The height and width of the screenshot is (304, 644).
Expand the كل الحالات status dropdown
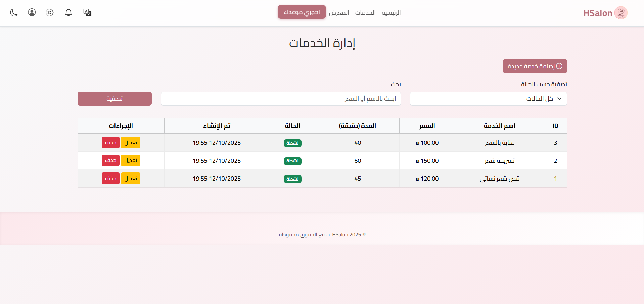pos(488,99)
